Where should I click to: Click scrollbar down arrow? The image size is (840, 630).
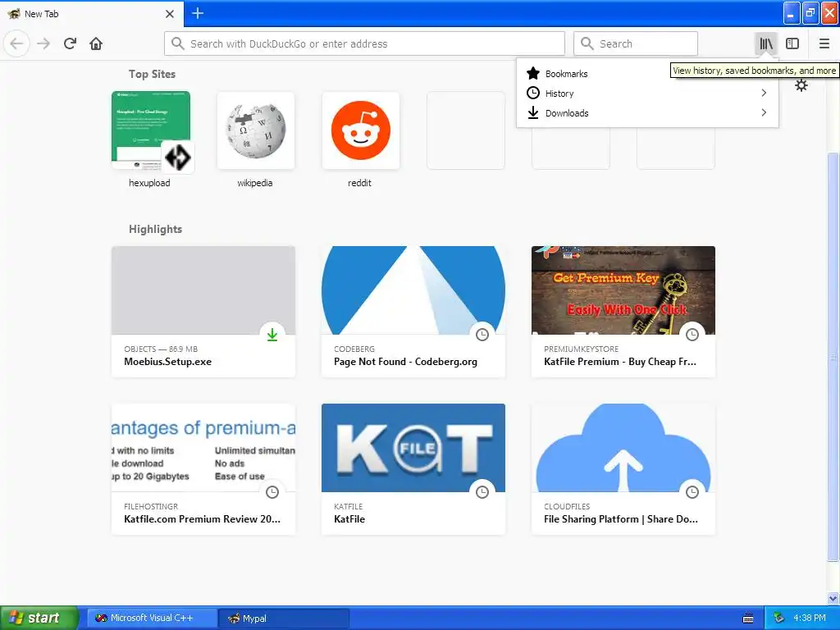click(833, 598)
